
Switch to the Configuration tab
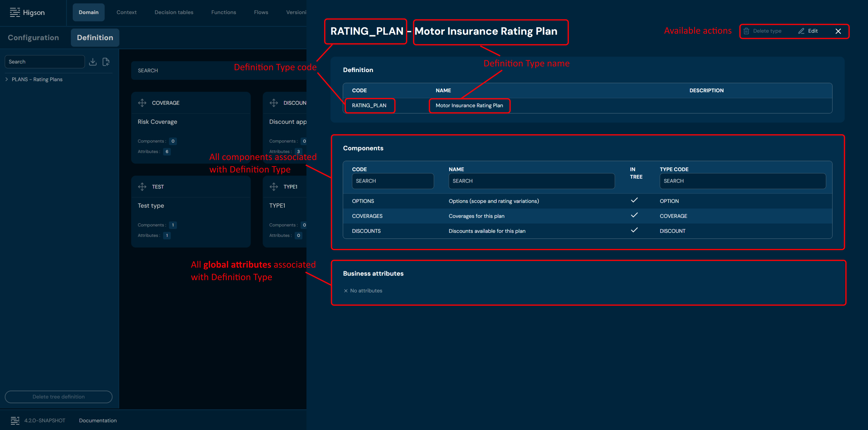click(33, 38)
